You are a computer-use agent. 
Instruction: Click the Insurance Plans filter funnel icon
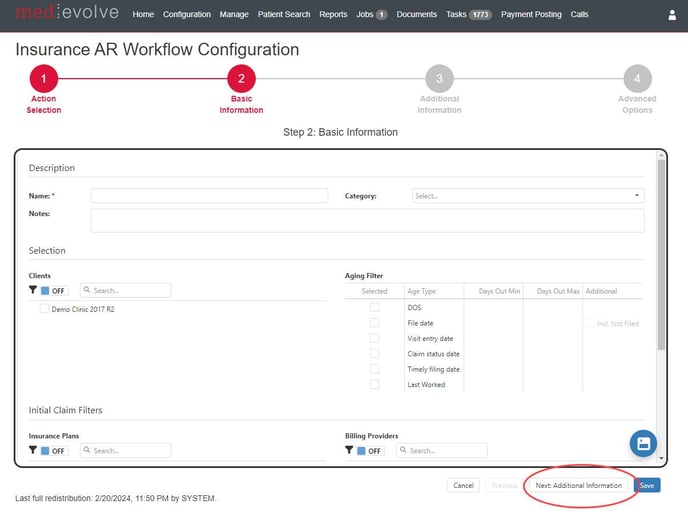[33, 451]
